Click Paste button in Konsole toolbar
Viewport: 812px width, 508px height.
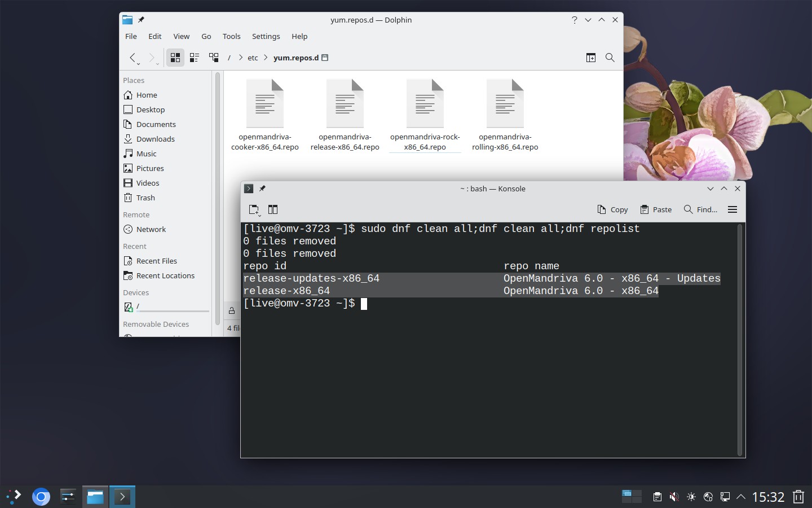[656, 209]
